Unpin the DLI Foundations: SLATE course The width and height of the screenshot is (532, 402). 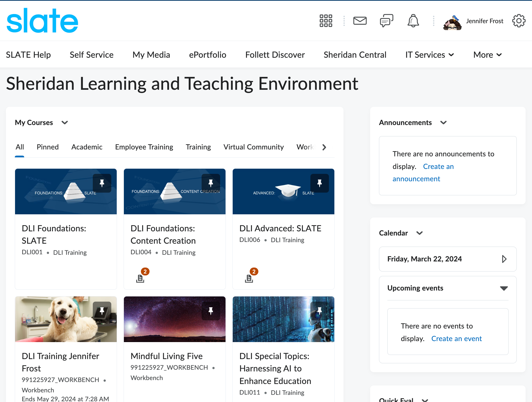102,183
